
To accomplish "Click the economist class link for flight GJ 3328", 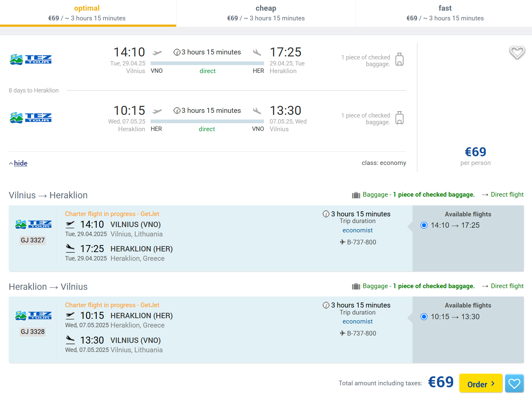I will [x=357, y=322].
